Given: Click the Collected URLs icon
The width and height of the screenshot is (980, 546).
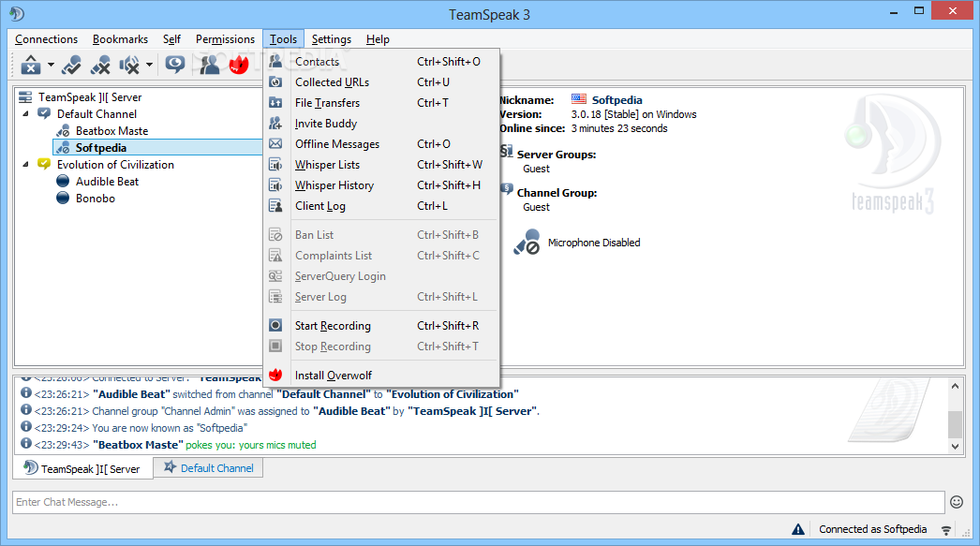Looking at the screenshot, I should (x=275, y=81).
